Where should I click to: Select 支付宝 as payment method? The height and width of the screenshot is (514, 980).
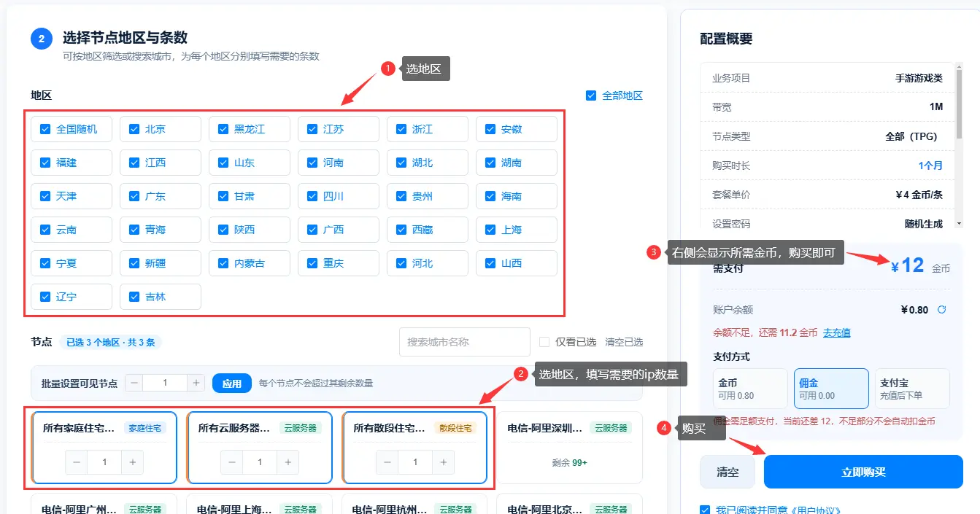[x=912, y=389]
